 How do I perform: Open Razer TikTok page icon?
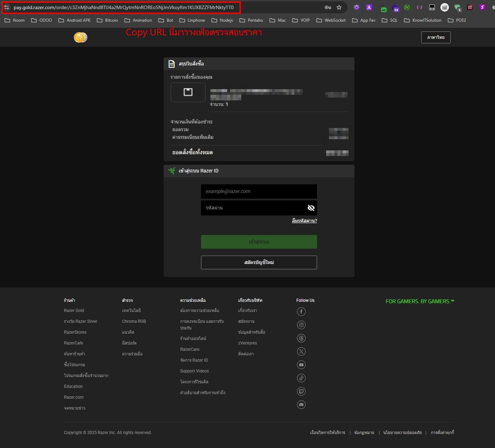tap(301, 378)
